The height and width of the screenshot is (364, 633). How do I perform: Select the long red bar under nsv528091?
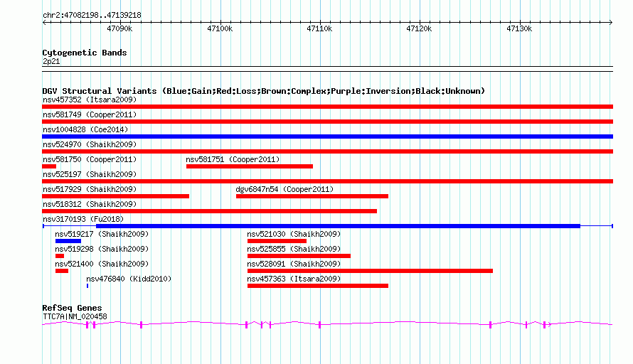click(x=370, y=271)
